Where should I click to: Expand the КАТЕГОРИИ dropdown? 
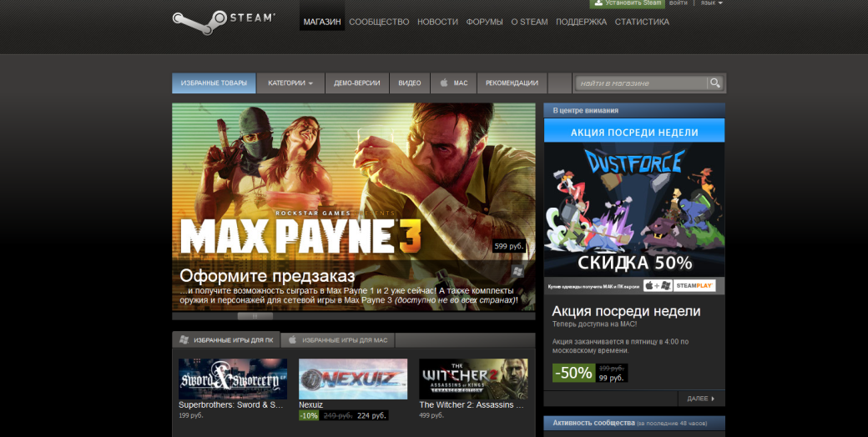click(290, 83)
